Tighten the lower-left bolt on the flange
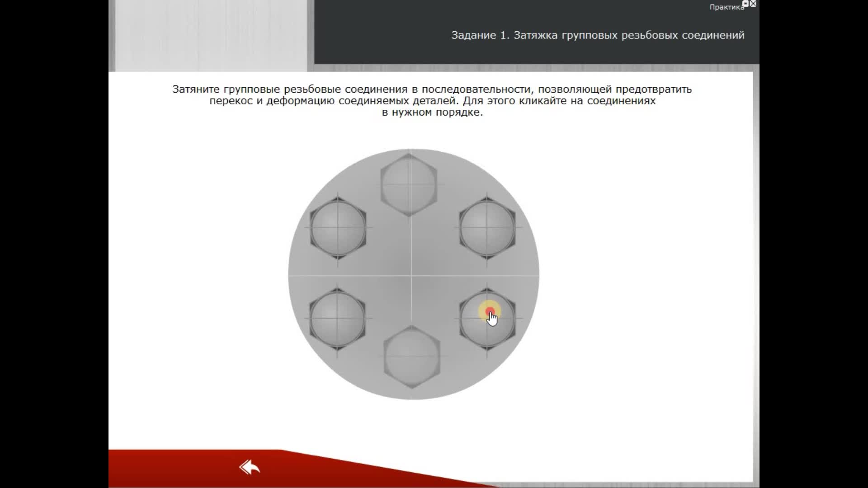The height and width of the screenshot is (488, 868). pos(337,319)
